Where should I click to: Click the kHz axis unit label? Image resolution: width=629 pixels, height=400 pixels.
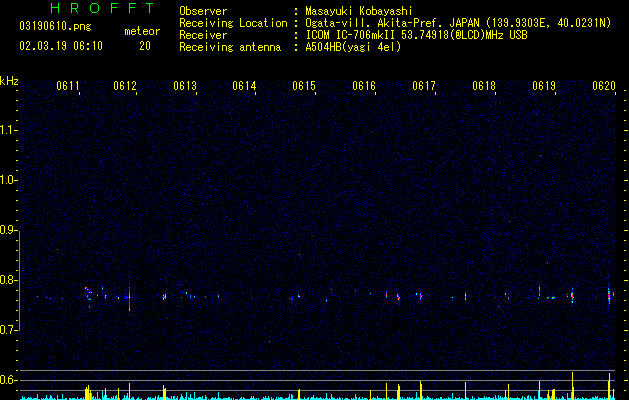(9, 81)
